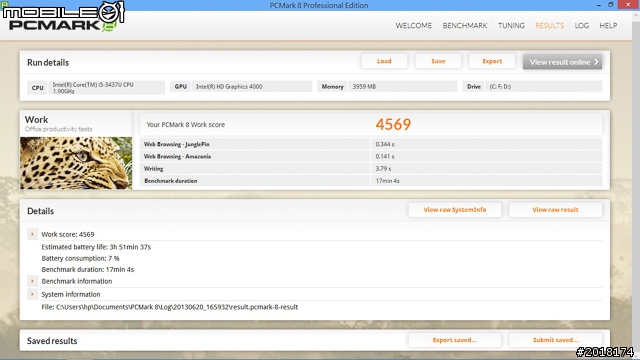Minimize the PCMark 8 window

point(598,5)
